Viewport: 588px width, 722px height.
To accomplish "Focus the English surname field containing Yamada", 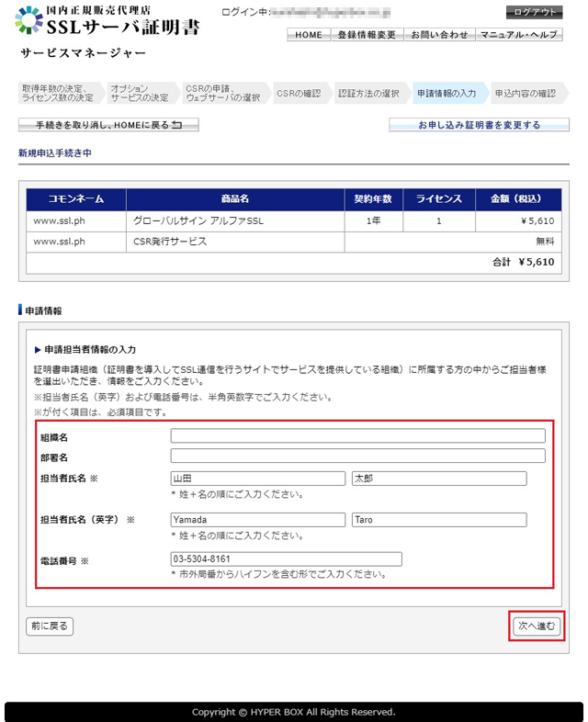I will (257, 520).
